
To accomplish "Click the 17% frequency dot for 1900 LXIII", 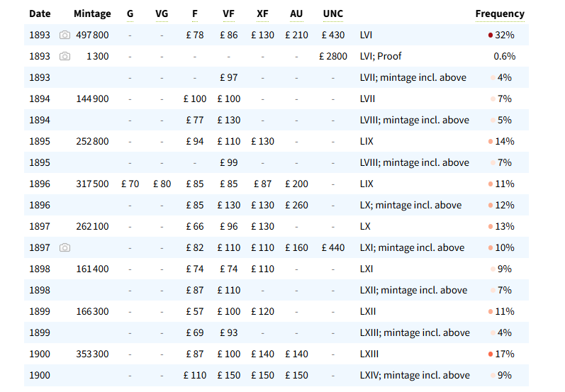I will tap(490, 354).
